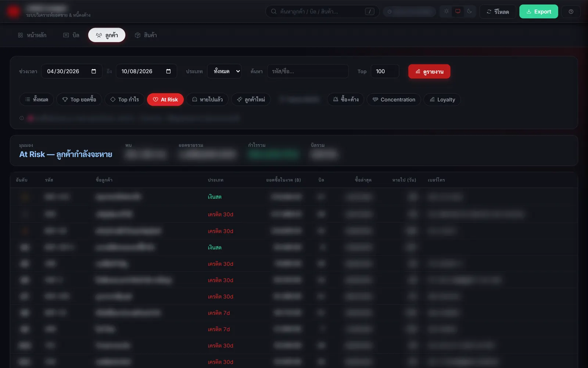Focus the top customer/bill/product search box
Image resolution: width=588 pixels, height=368 pixels.
coord(322,11)
